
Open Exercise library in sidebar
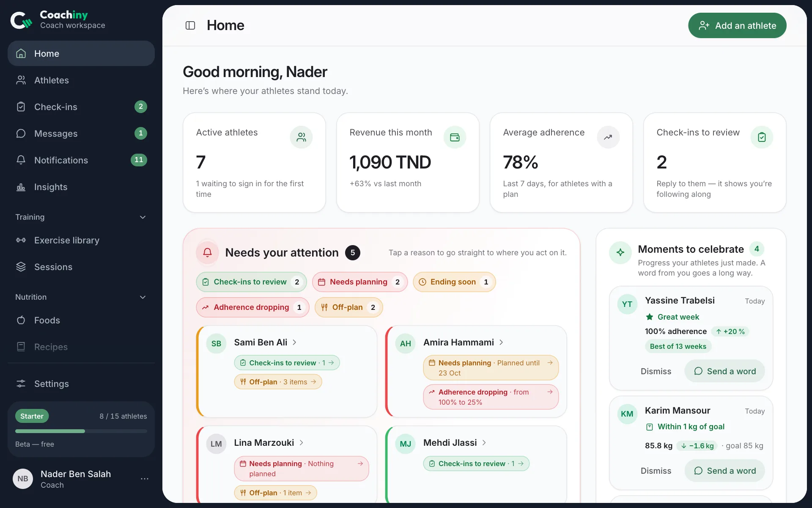pyautogui.click(x=81, y=240)
